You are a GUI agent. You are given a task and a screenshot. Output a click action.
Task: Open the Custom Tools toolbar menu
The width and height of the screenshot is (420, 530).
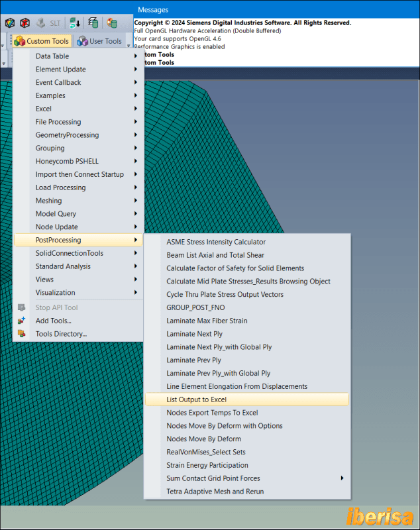pos(42,41)
